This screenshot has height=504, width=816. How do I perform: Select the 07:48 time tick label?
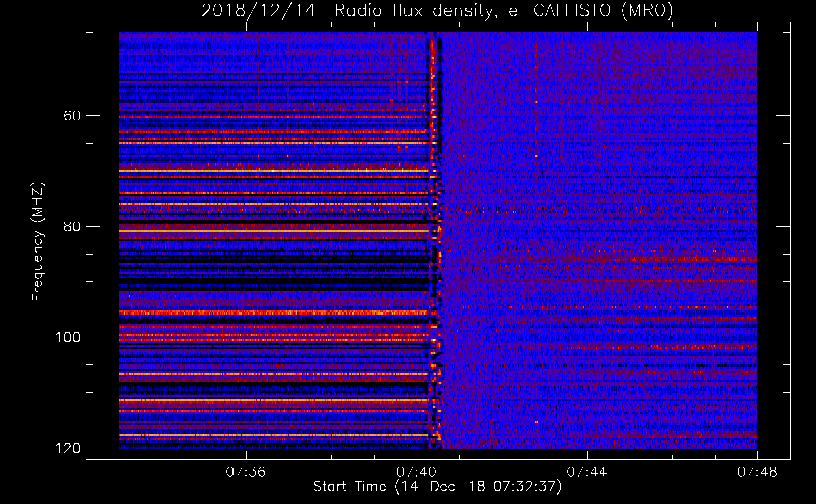(757, 472)
